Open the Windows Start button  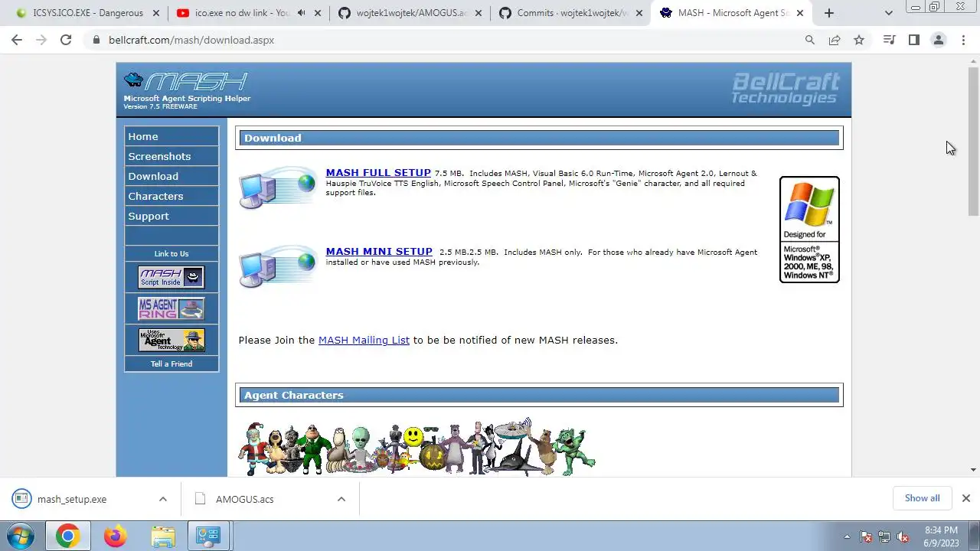click(21, 536)
